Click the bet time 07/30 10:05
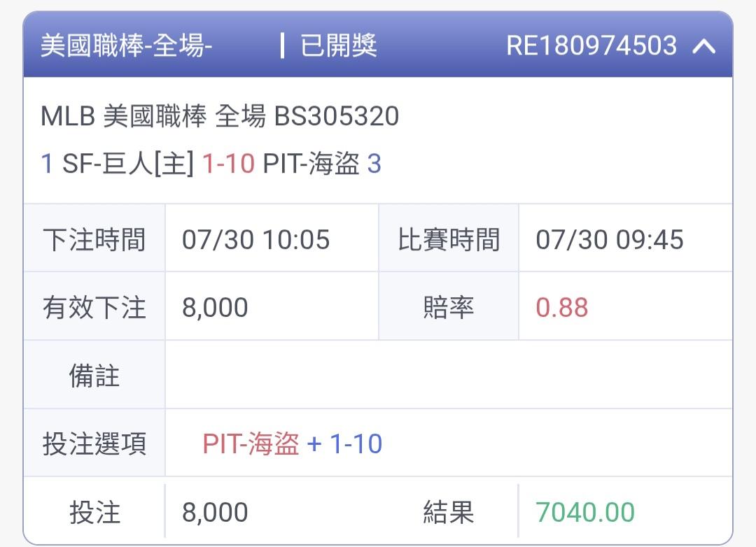Viewport: 756px width, 547px height. (256, 239)
